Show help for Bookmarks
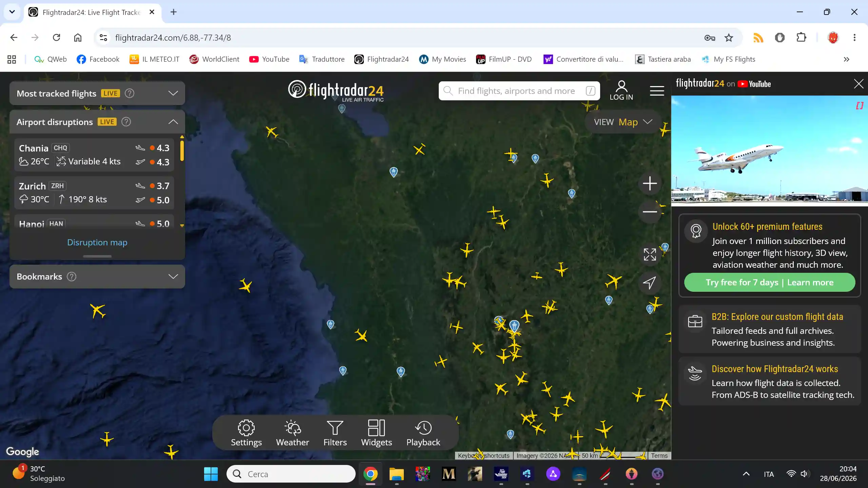This screenshot has width=868, height=488. click(x=71, y=277)
